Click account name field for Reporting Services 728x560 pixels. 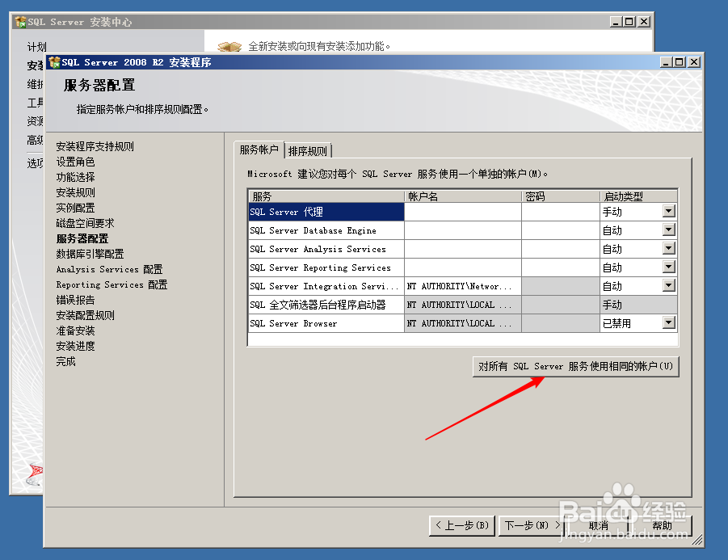point(463,267)
